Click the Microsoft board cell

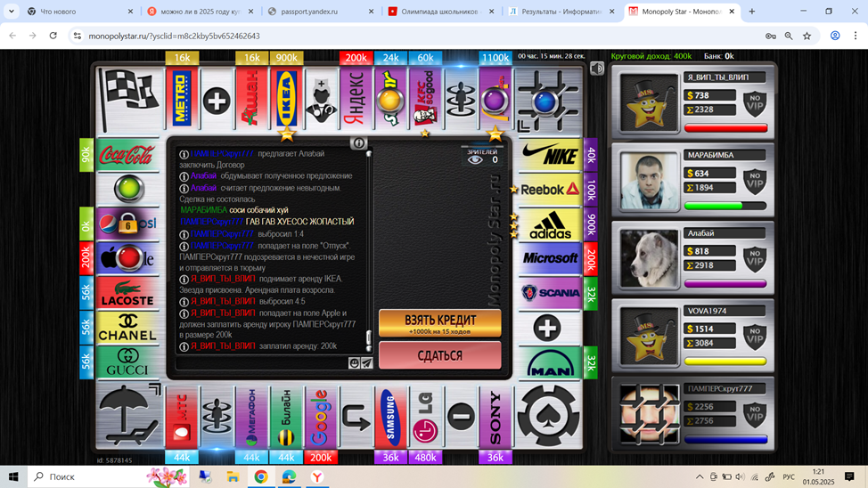[x=550, y=258]
